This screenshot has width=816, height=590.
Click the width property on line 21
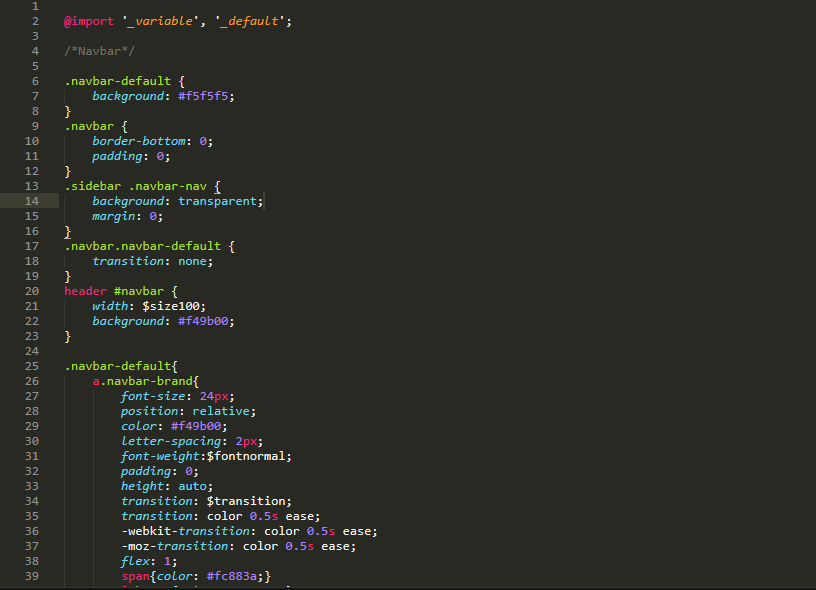pyautogui.click(x=110, y=306)
